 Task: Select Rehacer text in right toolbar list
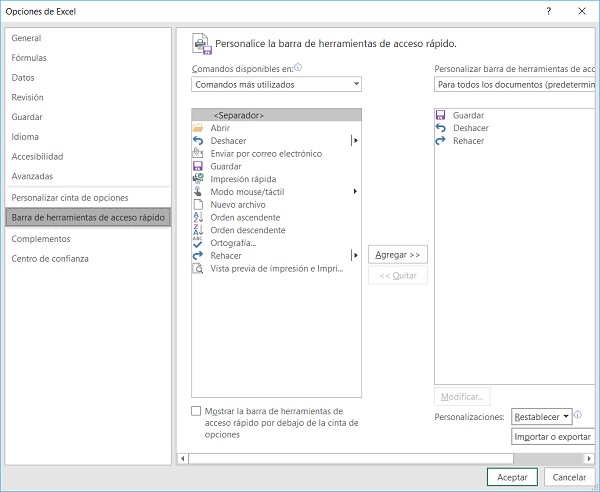(x=468, y=141)
